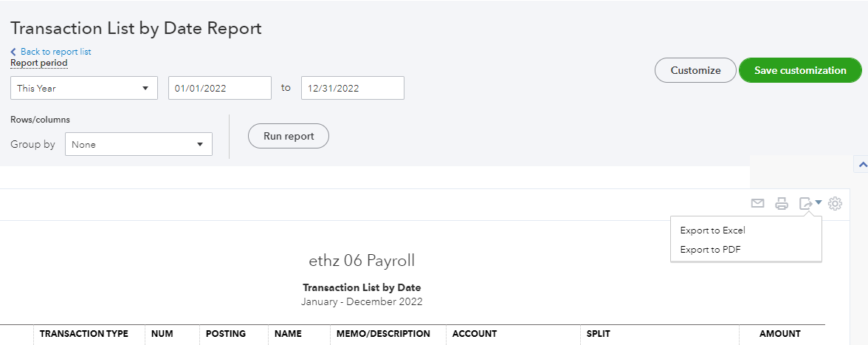Click the start date field 01/01/2022

tap(220, 88)
